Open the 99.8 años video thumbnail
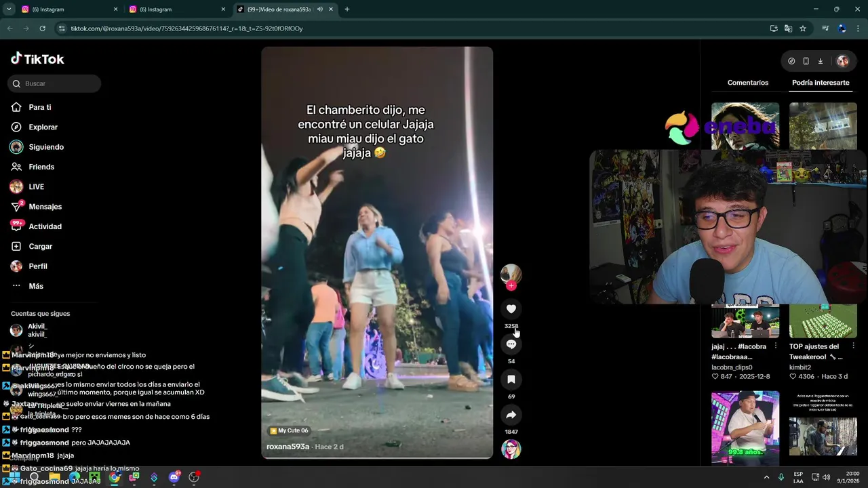This screenshot has width=868, height=488. pyautogui.click(x=745, y=427)
